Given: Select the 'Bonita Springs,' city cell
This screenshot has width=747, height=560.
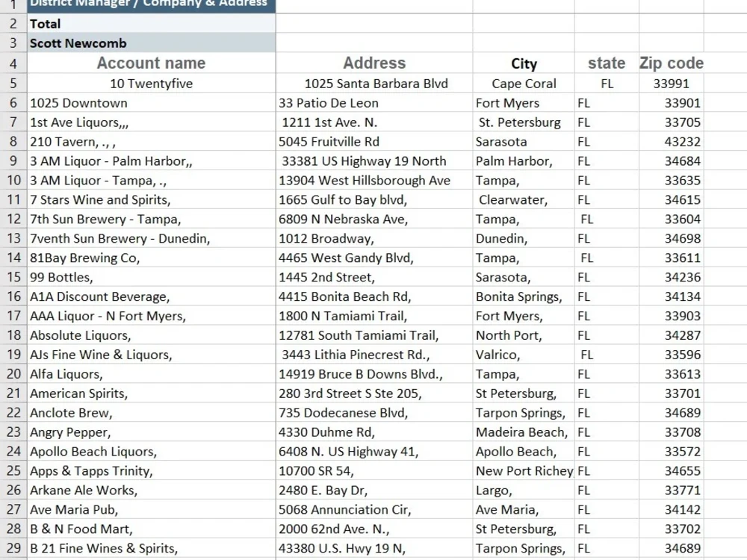Looking at the screenshot, I should click(524, 296).
